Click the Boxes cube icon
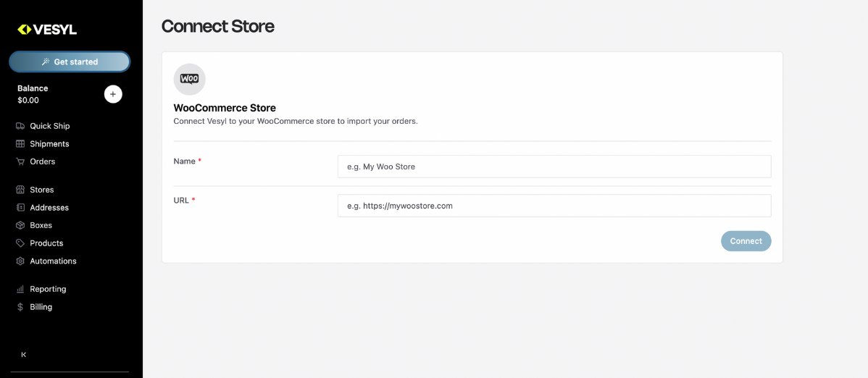The width and height of the screenshot is (868, 378). click(x=20, y=225)
